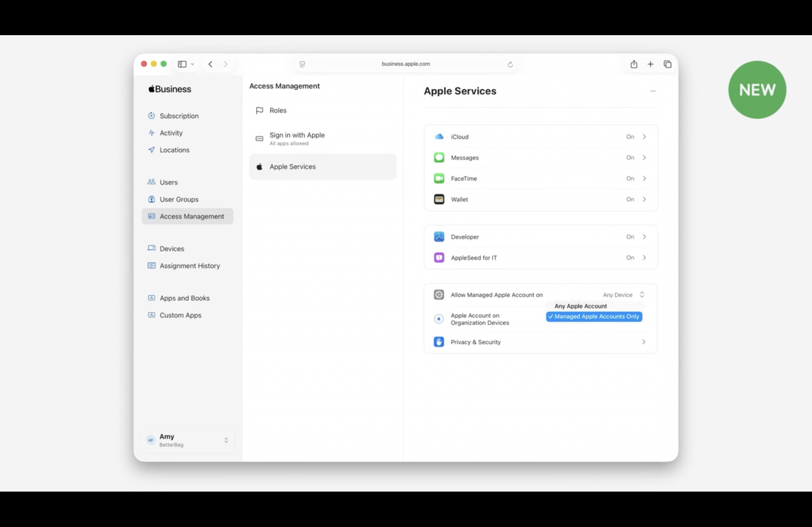Expand Developer settings chevron
This screenshot has width=812, height=527.
pyautogui.click(x=644, y=237)
